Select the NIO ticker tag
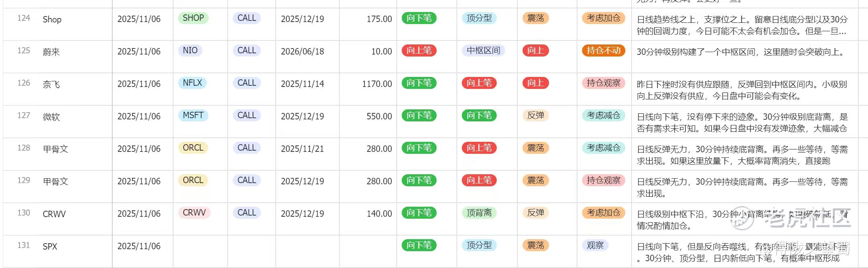868x268 pixels. pyautogui.click(x=190, y=50)
